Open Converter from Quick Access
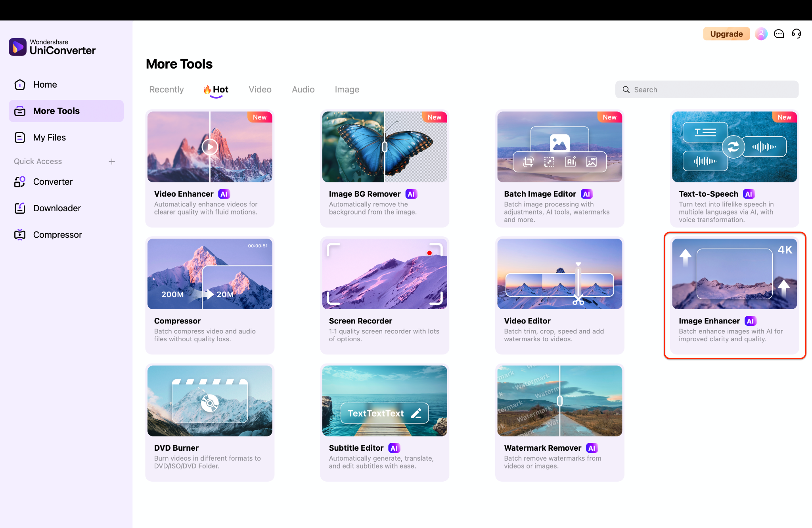812x528 pixels. tap(66, 182)
